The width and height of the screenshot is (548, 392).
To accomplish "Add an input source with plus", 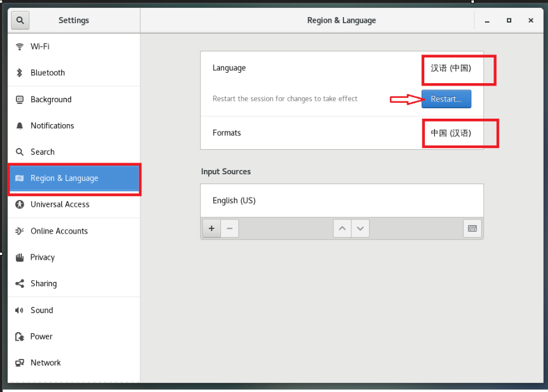I will [211, 228].
